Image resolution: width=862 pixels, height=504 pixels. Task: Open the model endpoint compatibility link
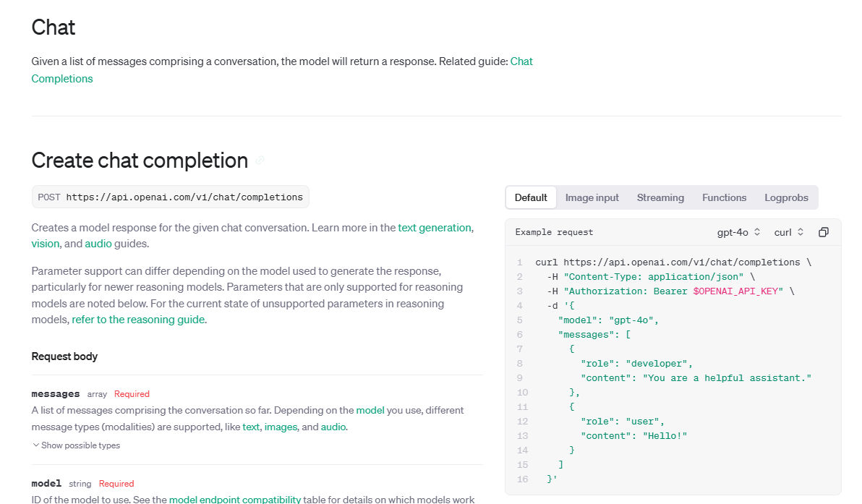pos(235,499)
